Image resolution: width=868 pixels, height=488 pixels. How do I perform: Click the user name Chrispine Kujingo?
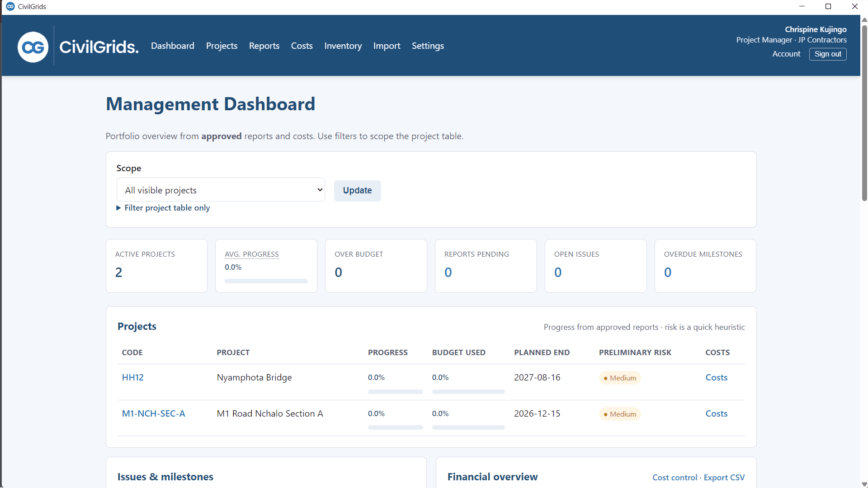click(x=816, y=29)
